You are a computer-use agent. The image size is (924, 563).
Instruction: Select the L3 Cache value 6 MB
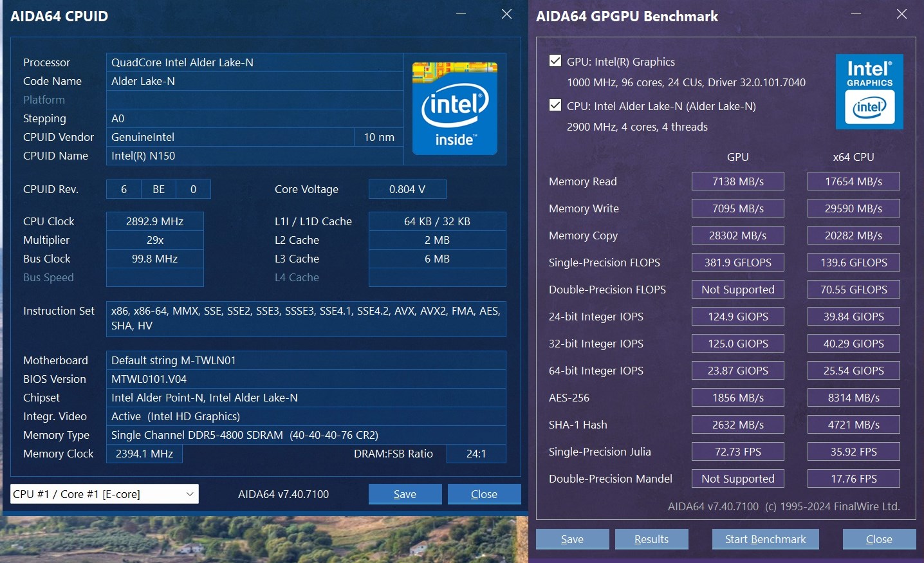[438, 259]
